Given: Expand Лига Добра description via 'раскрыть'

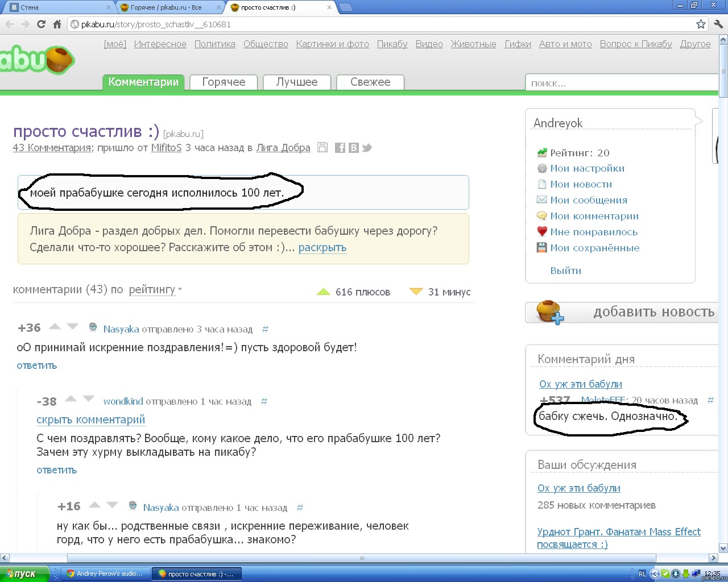Looking at the screenshot, I should pyautogui.click(x=322, y=247).
